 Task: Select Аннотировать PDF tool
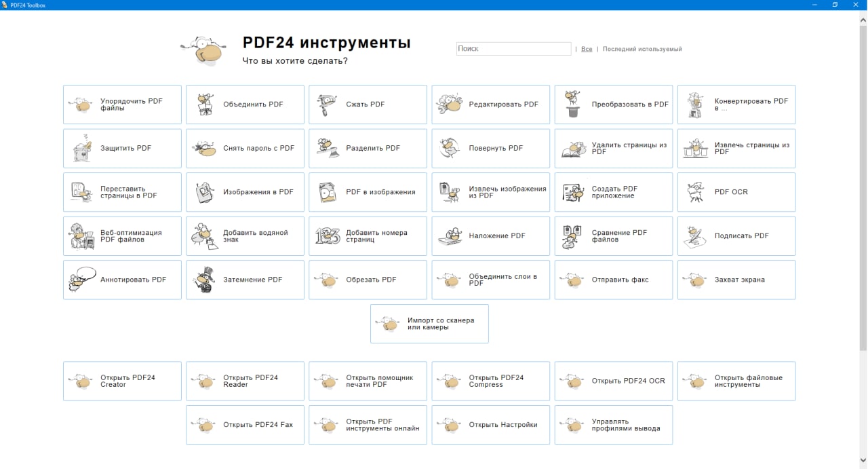[x=122, y=280]
